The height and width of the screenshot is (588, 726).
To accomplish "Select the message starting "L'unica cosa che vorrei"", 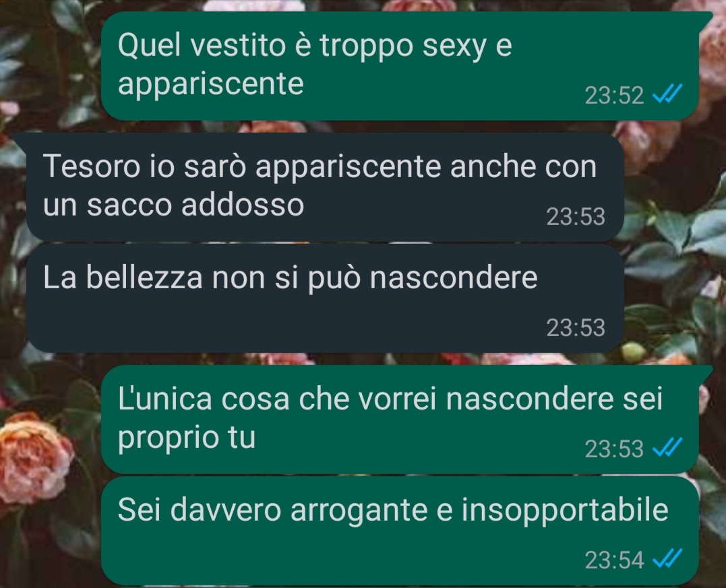I will point(400,419).
